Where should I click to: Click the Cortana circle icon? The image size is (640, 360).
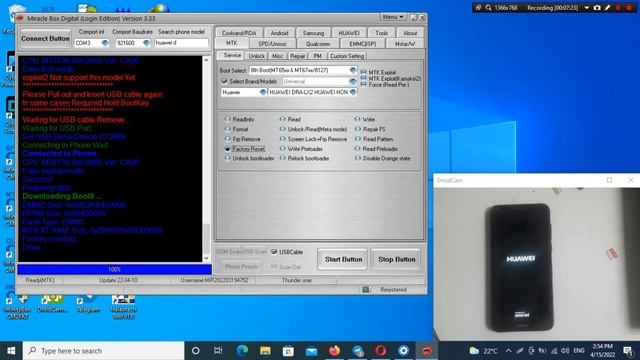[196, 351]
